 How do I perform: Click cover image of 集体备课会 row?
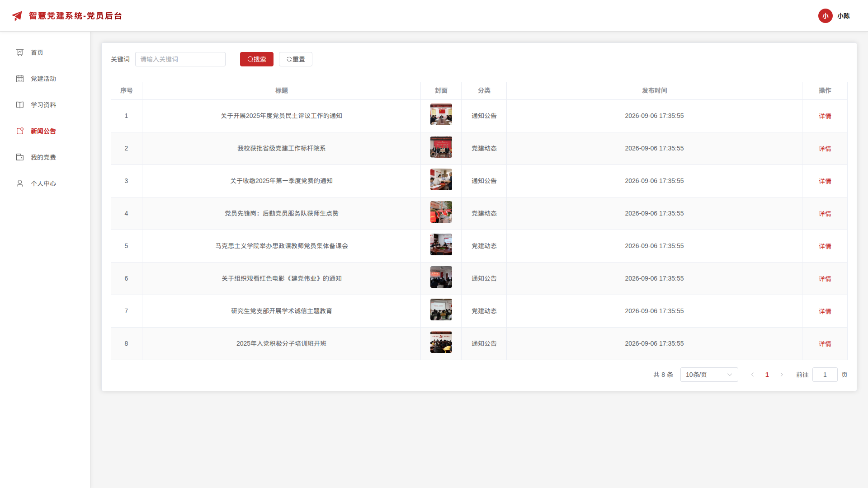[x=441, y=244]
